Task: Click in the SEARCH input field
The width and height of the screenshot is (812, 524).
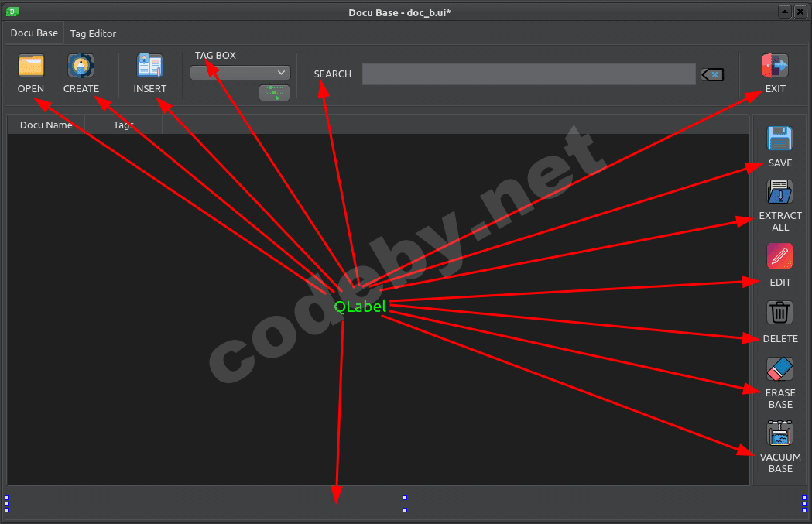Action: point(528,74)
